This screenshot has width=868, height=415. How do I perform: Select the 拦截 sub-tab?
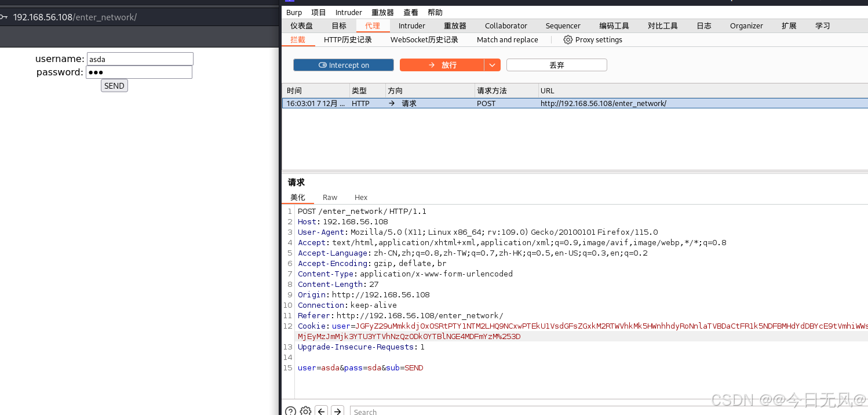pos(298,40)
